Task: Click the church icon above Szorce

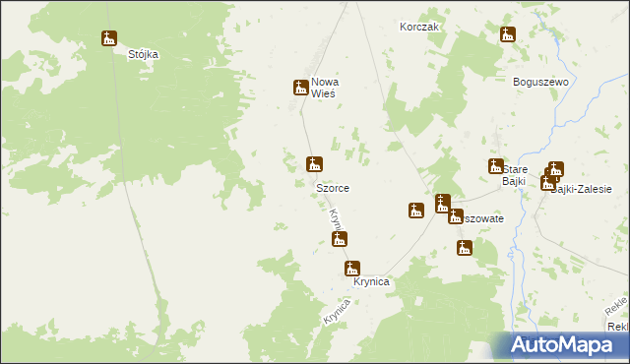Action: [314, 164]
